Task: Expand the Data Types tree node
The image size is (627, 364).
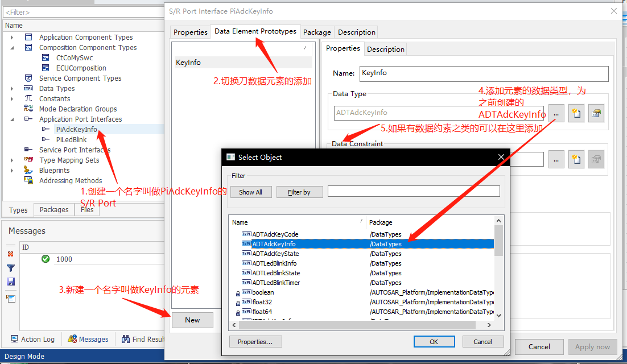Action: (x=12, y=88)
